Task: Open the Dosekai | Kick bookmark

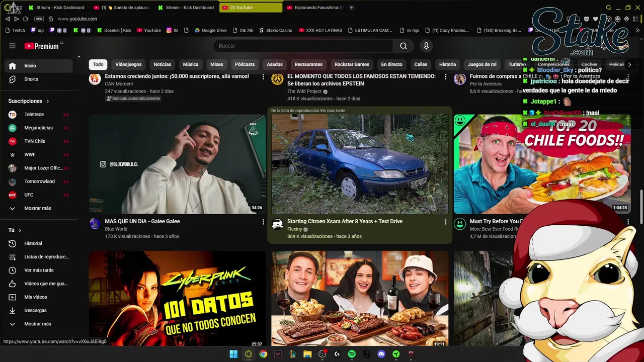Action: pyautogui.click(x=114, y=30)
